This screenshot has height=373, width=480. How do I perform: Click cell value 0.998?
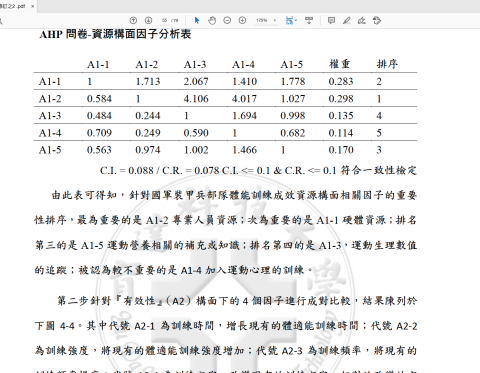click(293, 116)
